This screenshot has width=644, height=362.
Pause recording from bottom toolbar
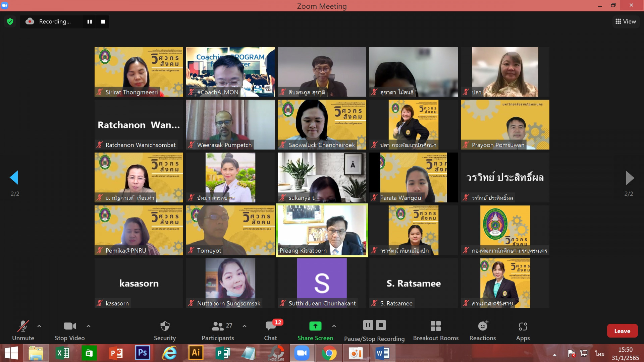[x=368, y=325]
